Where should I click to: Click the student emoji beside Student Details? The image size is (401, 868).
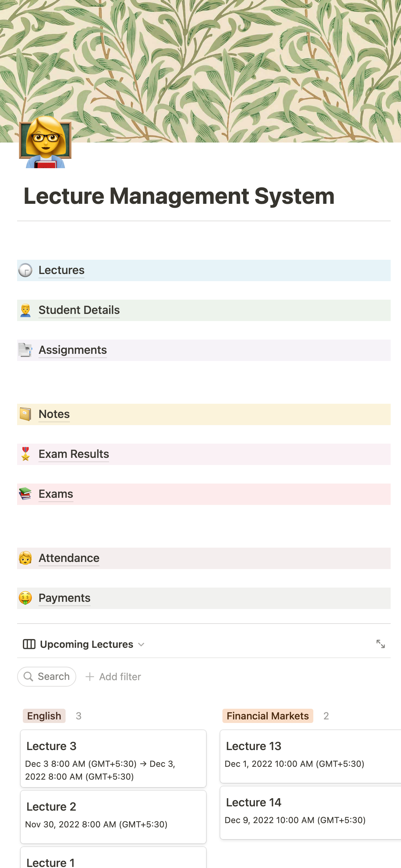[x=25, y=310]
